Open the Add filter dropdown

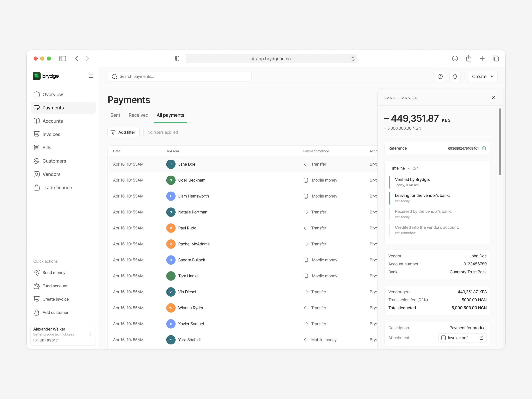coord(123,132)
